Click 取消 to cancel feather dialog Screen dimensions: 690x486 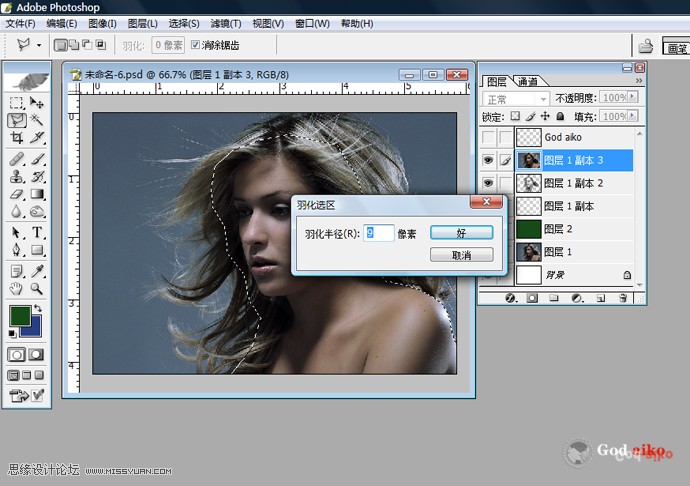pyautogui.click(x=461, y=255)
